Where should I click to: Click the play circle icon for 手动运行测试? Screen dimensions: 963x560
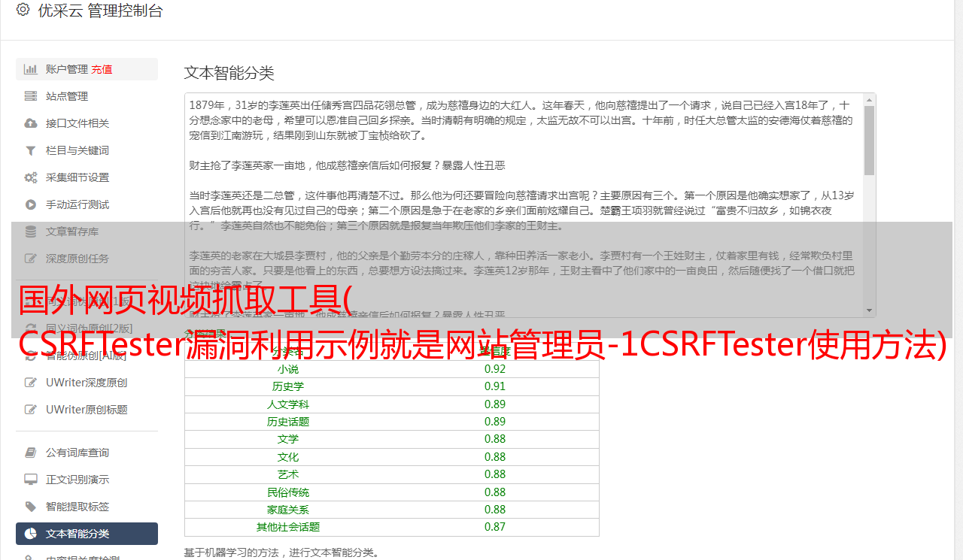coord(31,204)
